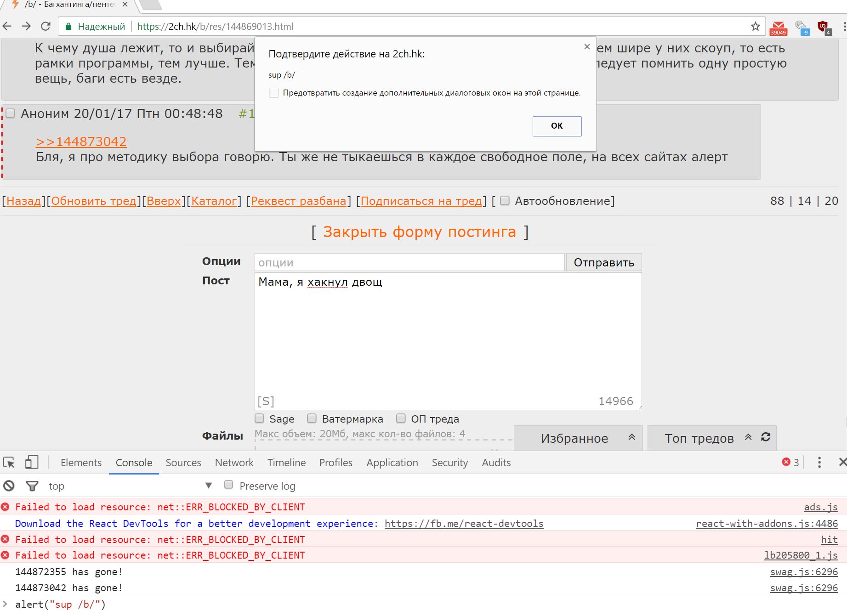Click Закрыть форму постинга link
Viewport: 847px width, 616px height.
[x=420, y=232]
